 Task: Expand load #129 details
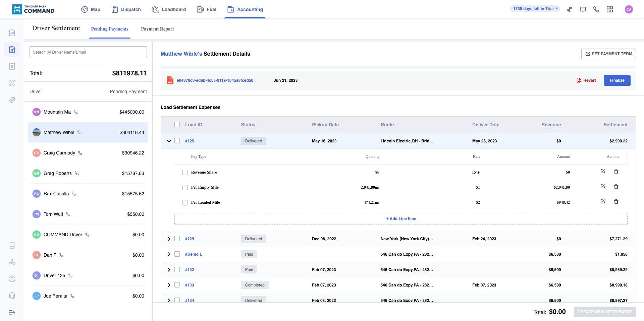pos(169,239)
